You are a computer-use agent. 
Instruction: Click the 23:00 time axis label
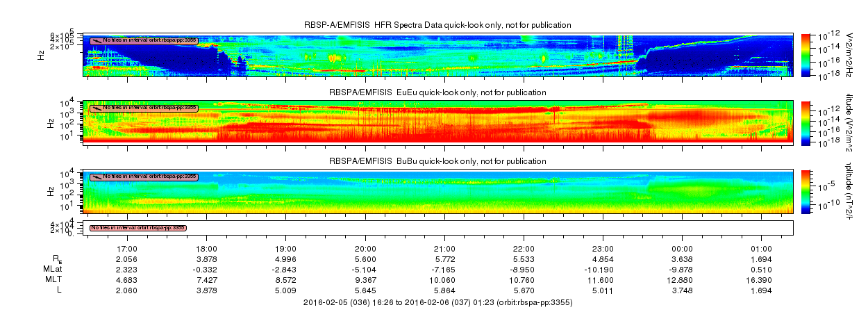[603, 248]
